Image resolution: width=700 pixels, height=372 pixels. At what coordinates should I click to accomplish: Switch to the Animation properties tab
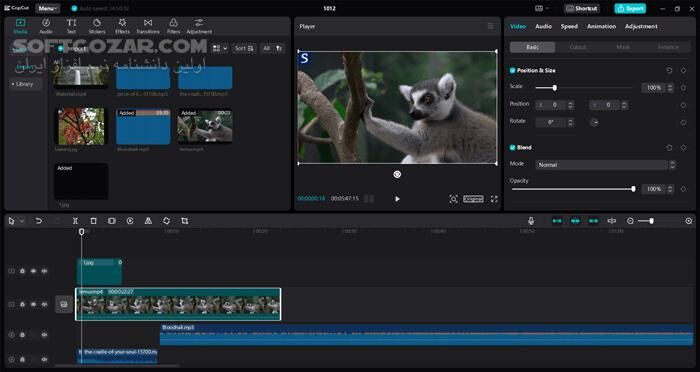click(601, 26)
